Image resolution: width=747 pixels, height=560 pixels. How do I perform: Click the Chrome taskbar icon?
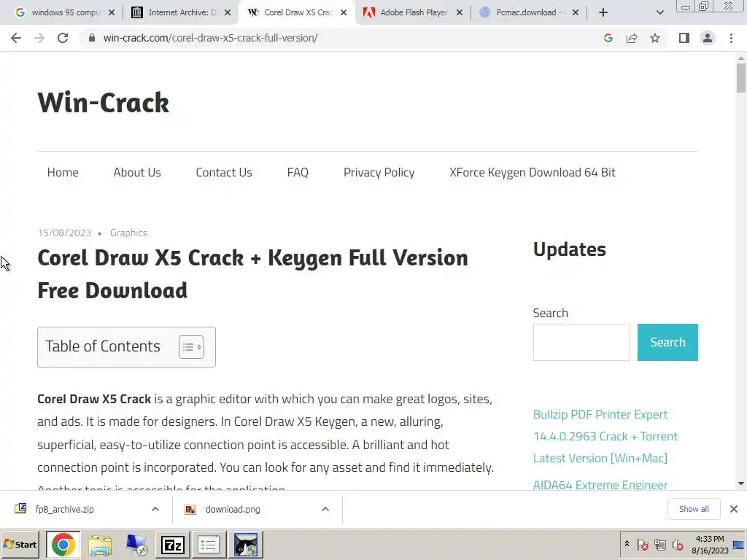[x=63, y=545]
